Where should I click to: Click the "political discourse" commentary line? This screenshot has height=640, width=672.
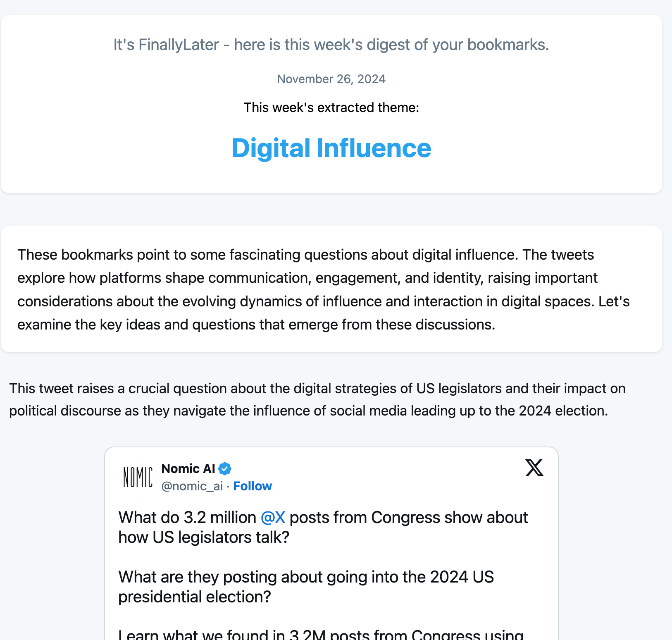point(308,411)
